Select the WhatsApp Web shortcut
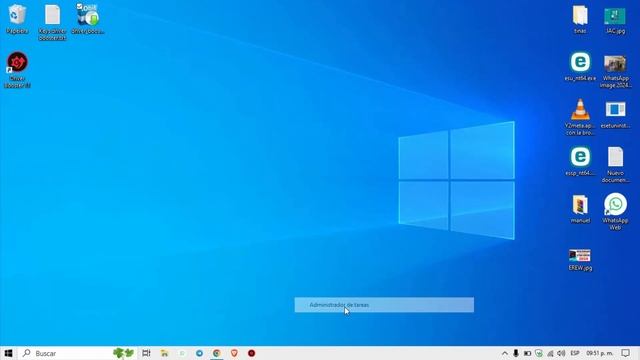Screen dimensions: 640x360 point(615,211)
